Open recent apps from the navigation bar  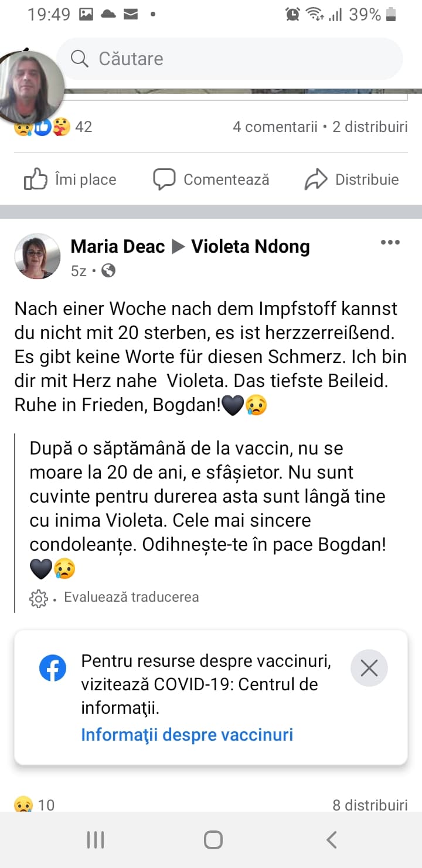click(96, 840)
